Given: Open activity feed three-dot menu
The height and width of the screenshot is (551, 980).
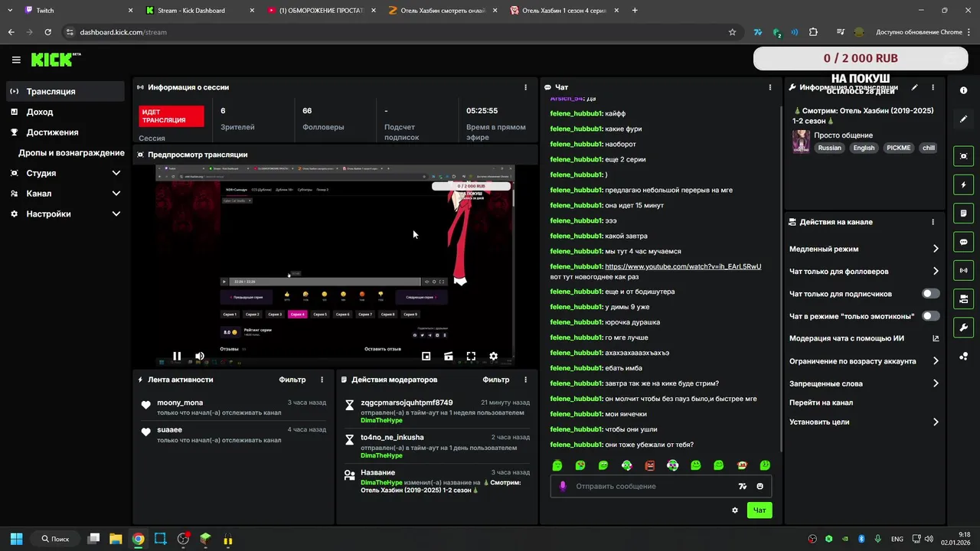Looking at the screenshot, I should click(322, 380).
